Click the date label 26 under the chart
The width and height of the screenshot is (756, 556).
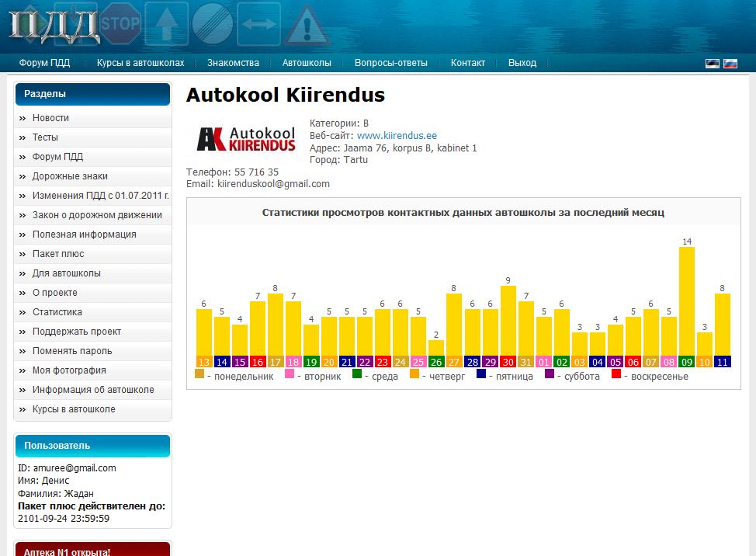click(436, 362)
